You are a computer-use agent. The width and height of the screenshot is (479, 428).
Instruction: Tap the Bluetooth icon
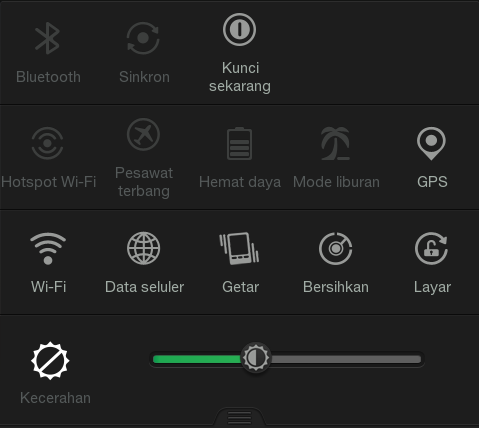[x=48, y=38]
